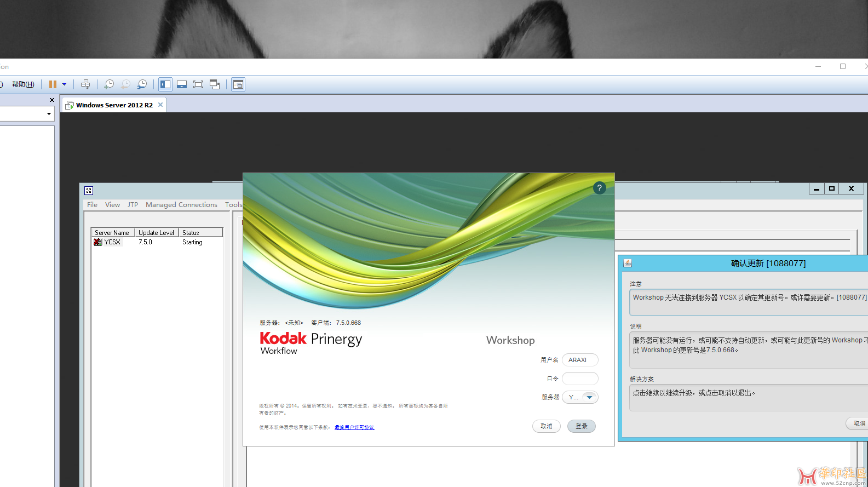This screenshot has height=487, width=868.
Task: Sort by Server Name column
Action: click(x=113, y=232)
